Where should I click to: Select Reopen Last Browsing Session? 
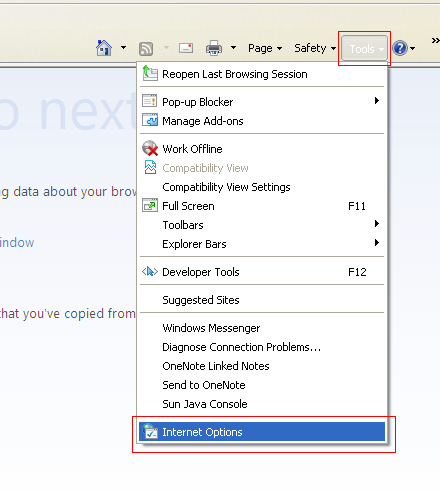(x=262, y=74)
